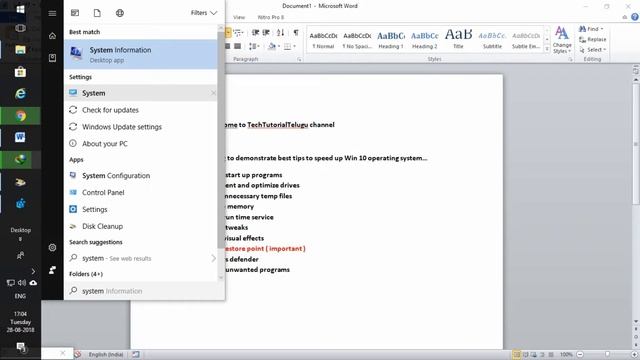
Task: Decrease indent in Word Paragraph group
Action: point(255,33)
